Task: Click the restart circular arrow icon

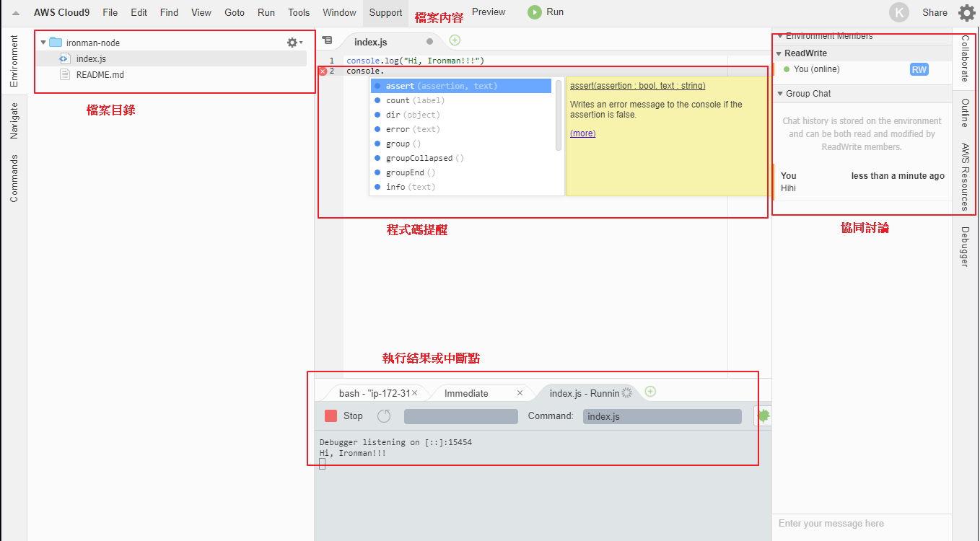Action: [384, 415]
